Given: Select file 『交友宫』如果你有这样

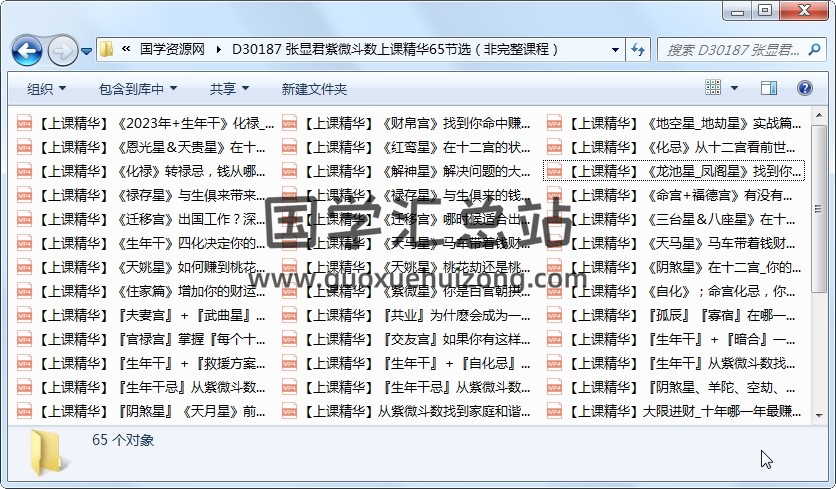Looking at the screenshot, I should pos(406,339).
